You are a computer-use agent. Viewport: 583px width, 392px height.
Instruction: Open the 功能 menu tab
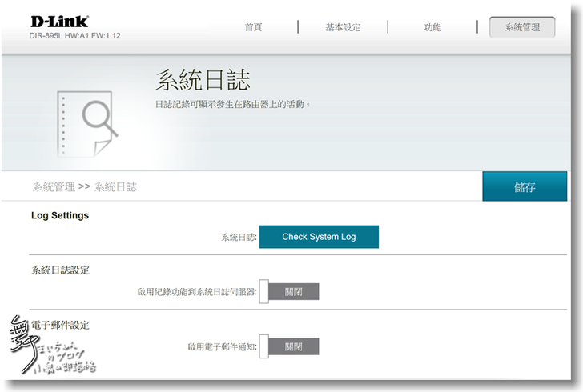432,27
